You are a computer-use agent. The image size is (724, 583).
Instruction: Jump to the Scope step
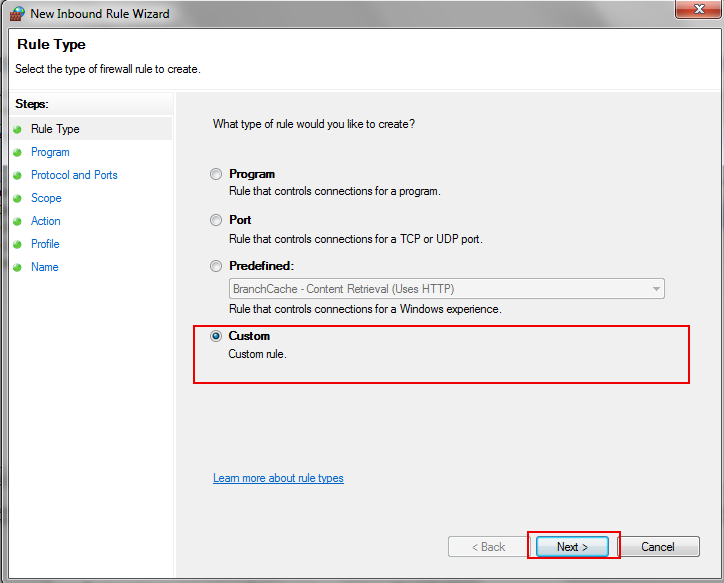[46, 198]
